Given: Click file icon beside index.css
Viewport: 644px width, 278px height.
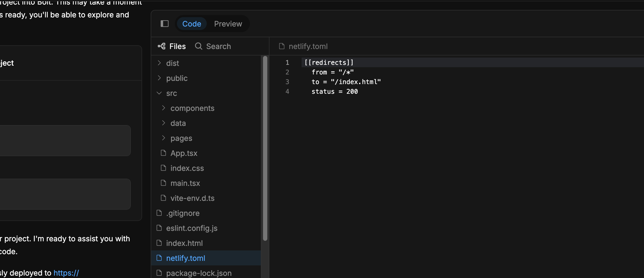Looking at the screenshot, I should click(163, 168).
